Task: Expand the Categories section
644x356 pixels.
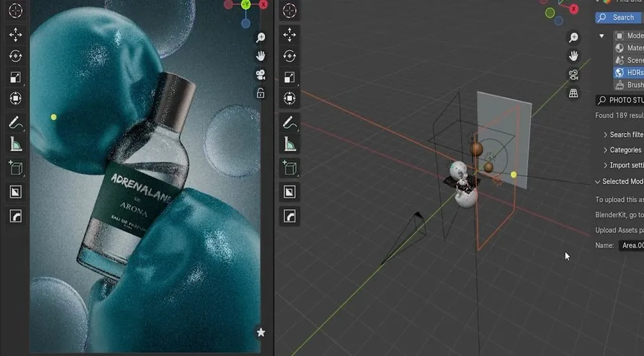Action: (x=622, y=150)
